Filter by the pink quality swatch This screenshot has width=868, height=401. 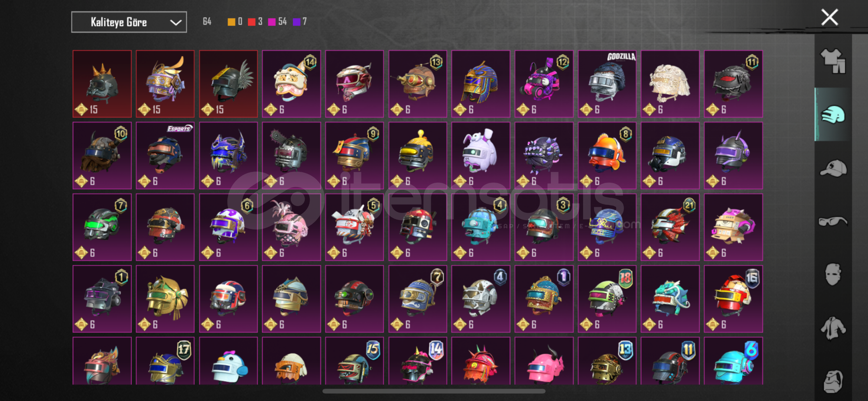click(x=272, y=22)
